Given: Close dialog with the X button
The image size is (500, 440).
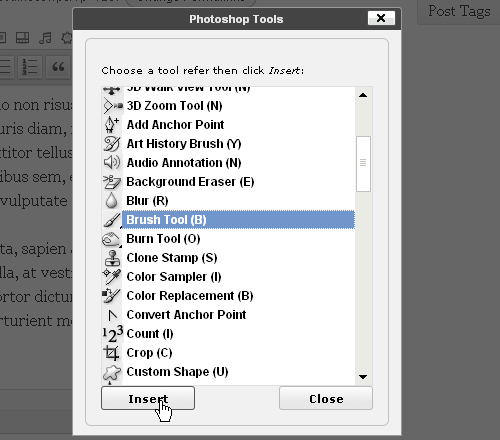Looking at the screenshot, I should 381,18.
